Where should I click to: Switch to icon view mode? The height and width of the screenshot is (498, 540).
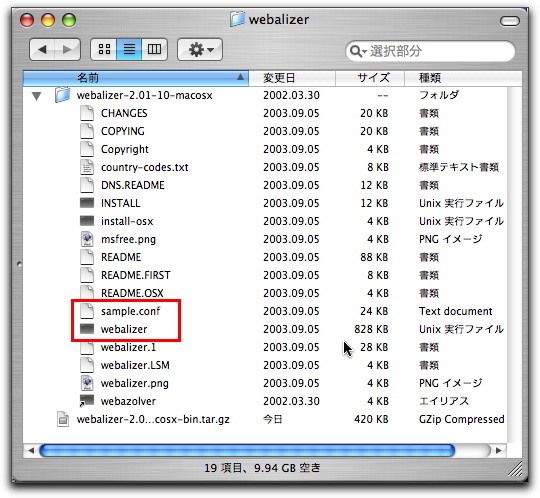(x=104, y=49)
